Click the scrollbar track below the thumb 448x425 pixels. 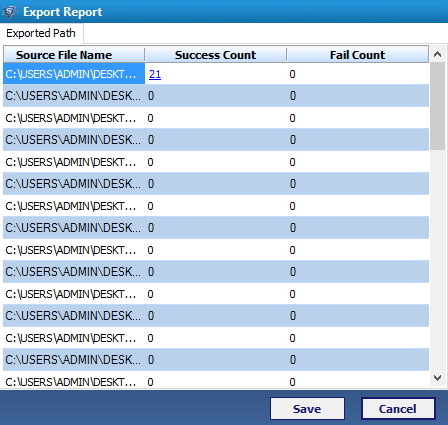437,260
